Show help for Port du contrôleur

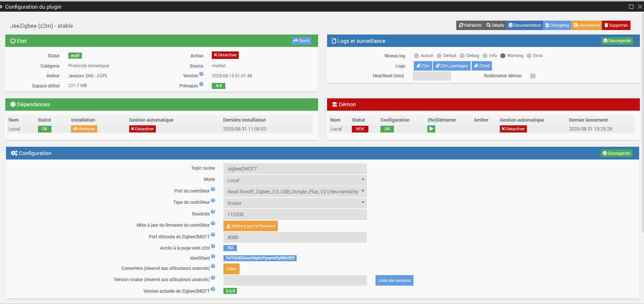(213, 190)
